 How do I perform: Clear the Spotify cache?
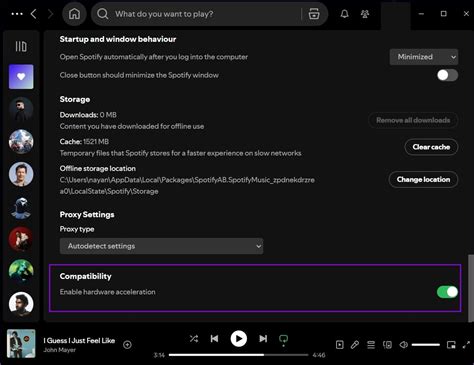tap(431, 147)
